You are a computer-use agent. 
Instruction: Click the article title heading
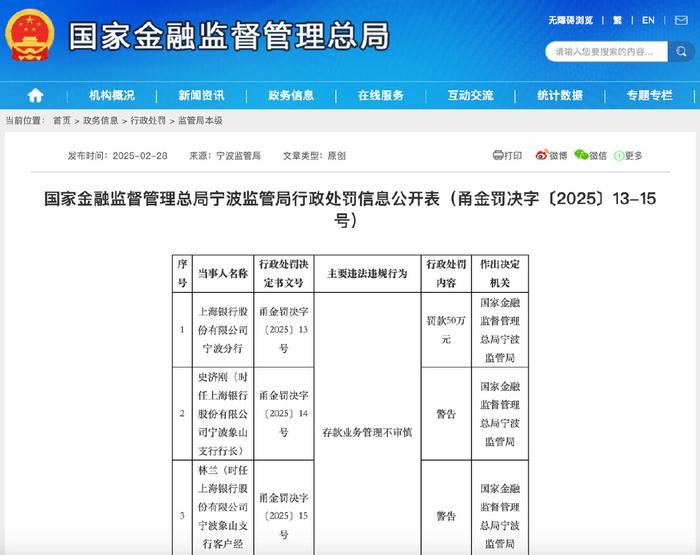pyautogui.click(x=350, y=209)
